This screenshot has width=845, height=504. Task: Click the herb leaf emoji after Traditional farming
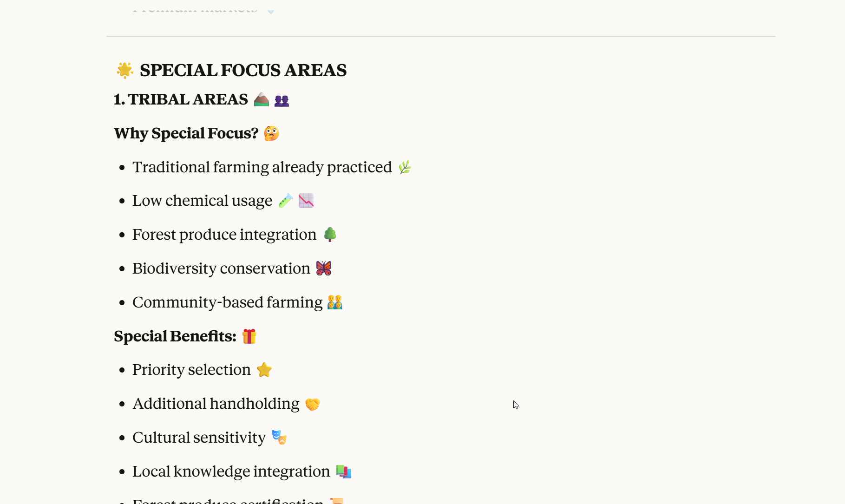point(405,167)
